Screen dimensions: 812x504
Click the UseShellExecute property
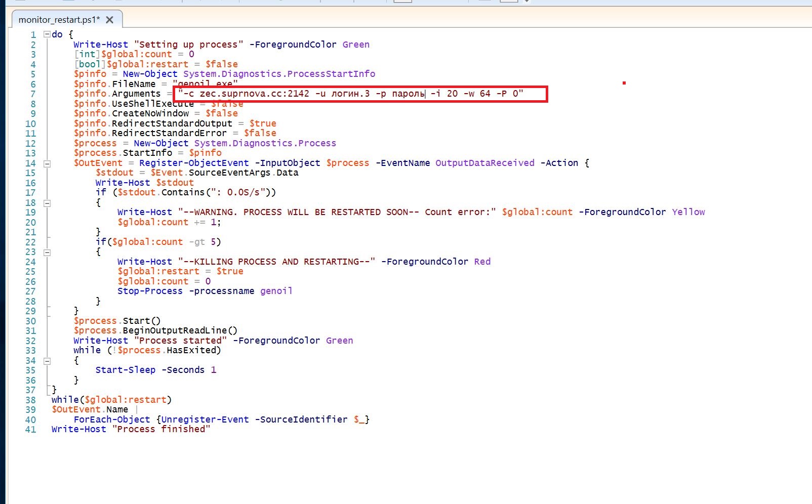coord(153,104)
